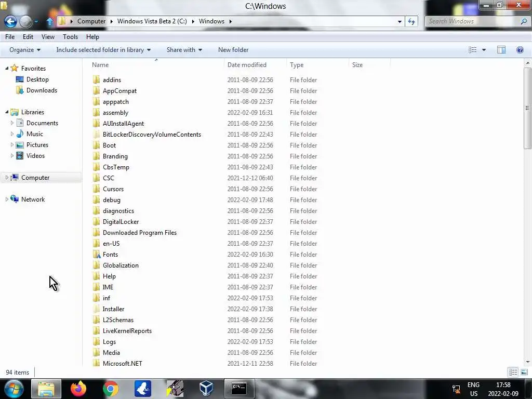
Task: Click Include selected folder in library
Action: pyautogui.click(x=103, y=50)
